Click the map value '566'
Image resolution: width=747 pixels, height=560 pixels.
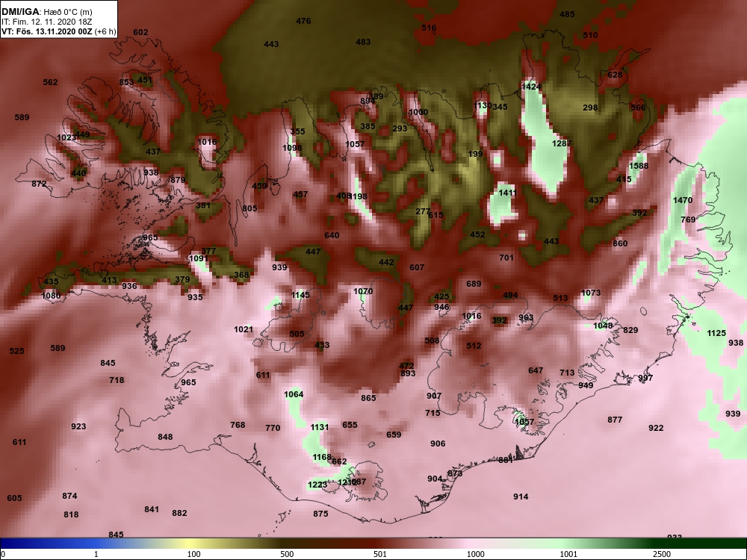pos(639,107)
